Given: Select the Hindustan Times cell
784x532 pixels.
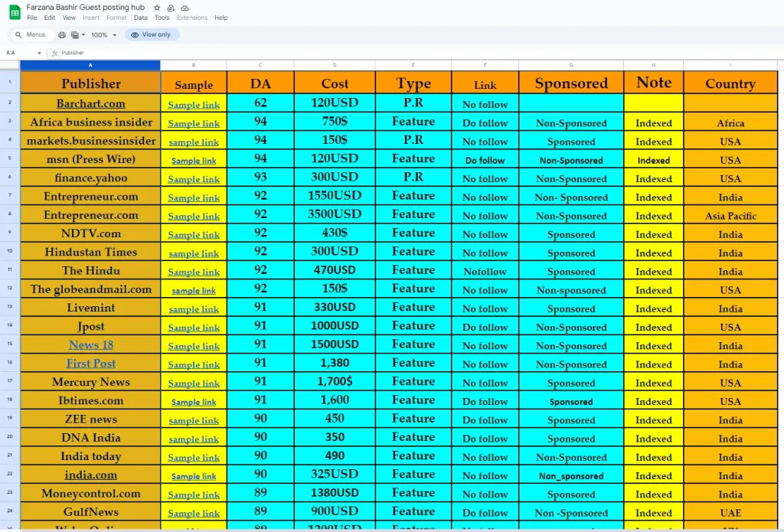Looking at the screenshot, I should click(90, 252).
